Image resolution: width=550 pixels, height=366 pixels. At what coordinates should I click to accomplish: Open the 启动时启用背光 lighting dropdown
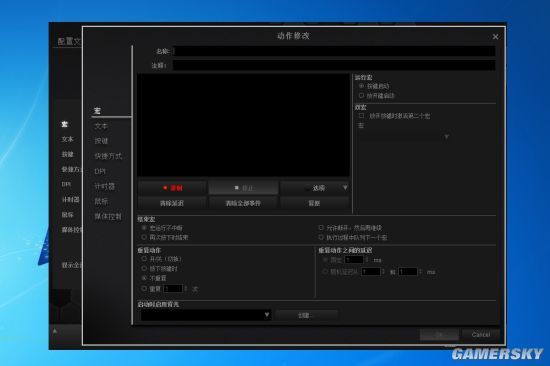tap(206, 315)
